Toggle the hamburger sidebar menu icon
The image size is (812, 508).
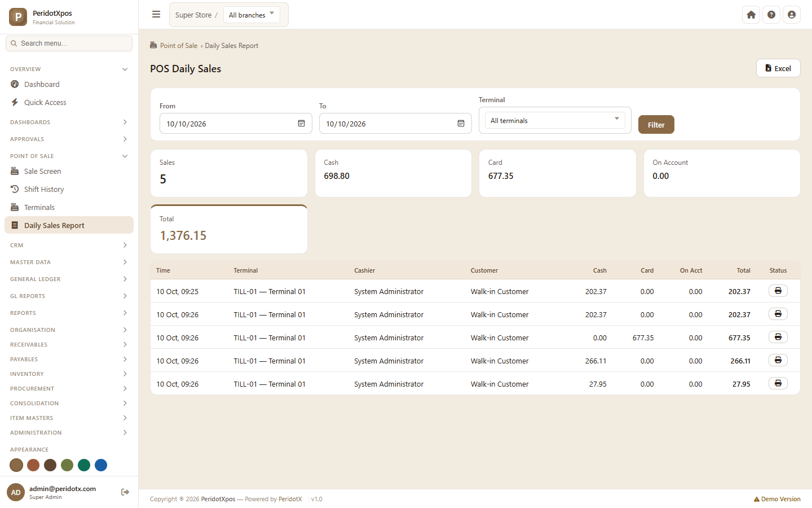tap(156, 15)
